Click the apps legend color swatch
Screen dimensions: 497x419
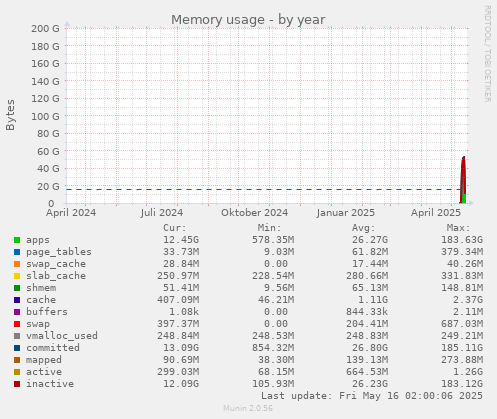tap(17, 240)
